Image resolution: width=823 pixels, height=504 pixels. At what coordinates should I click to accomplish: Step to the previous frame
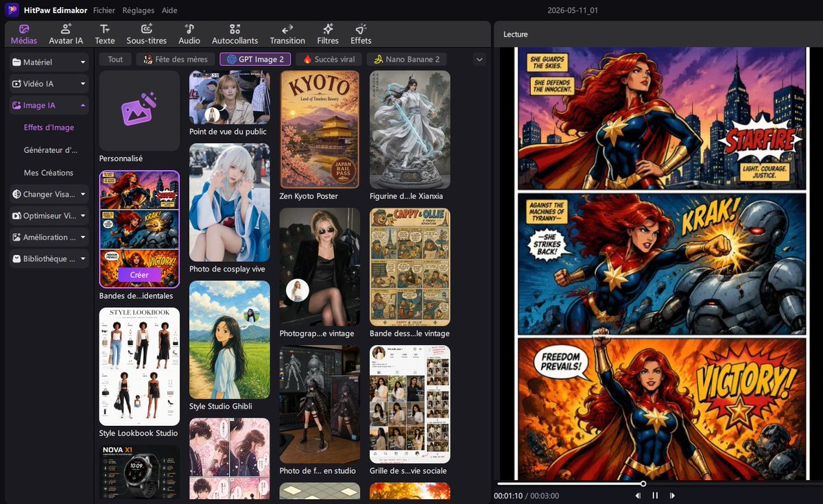[639, 495]
